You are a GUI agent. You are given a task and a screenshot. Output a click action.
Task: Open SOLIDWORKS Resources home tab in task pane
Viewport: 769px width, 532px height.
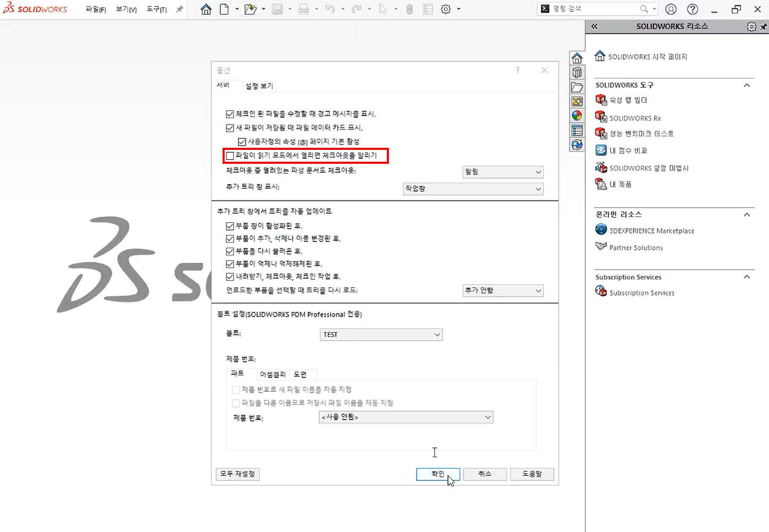(577, 58)
